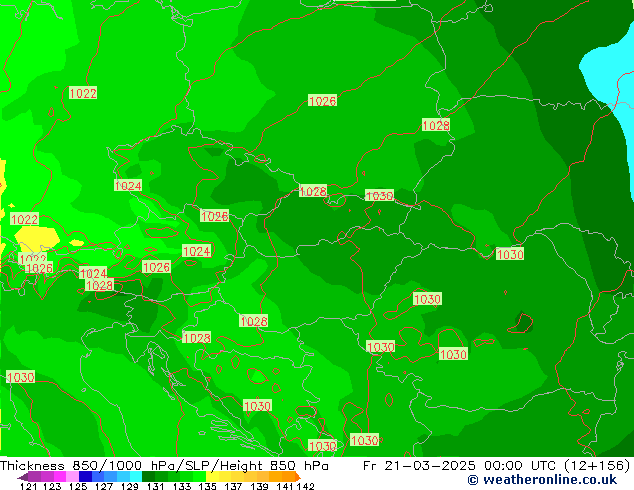Click the 1028 label directly below the 1024 near the yellow patch
634x490 pixels.
point(99,285)
